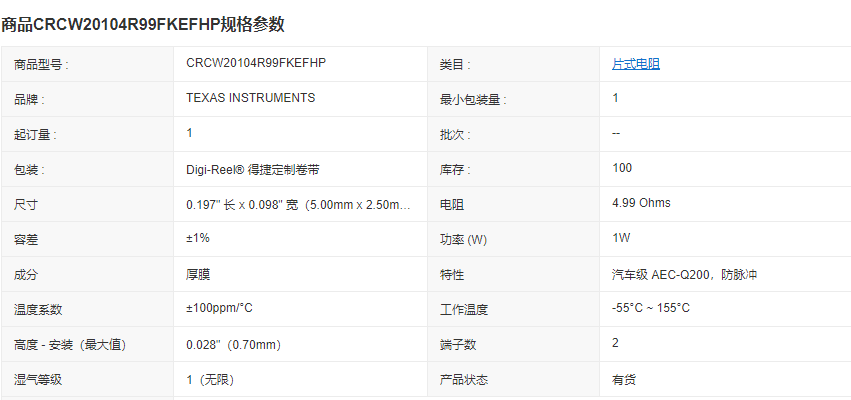Select the 4.99 Ohms resistance value
851x400 pixels.
[641, 203]
